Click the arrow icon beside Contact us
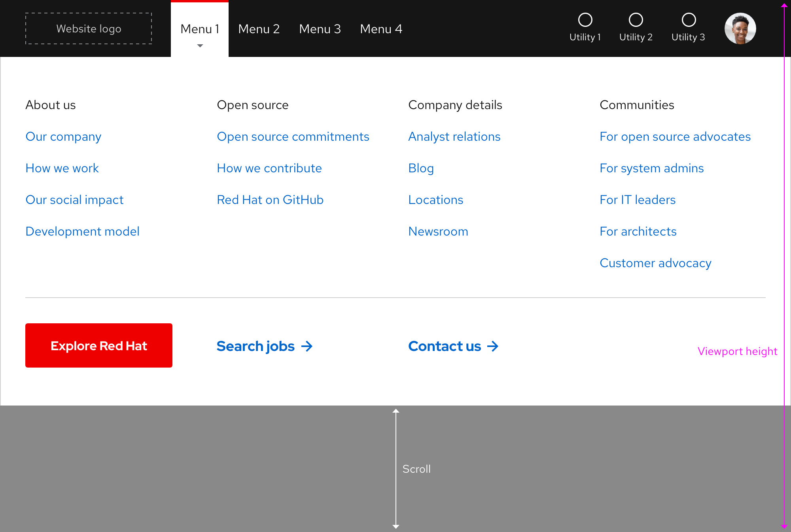 click(493, 346)
